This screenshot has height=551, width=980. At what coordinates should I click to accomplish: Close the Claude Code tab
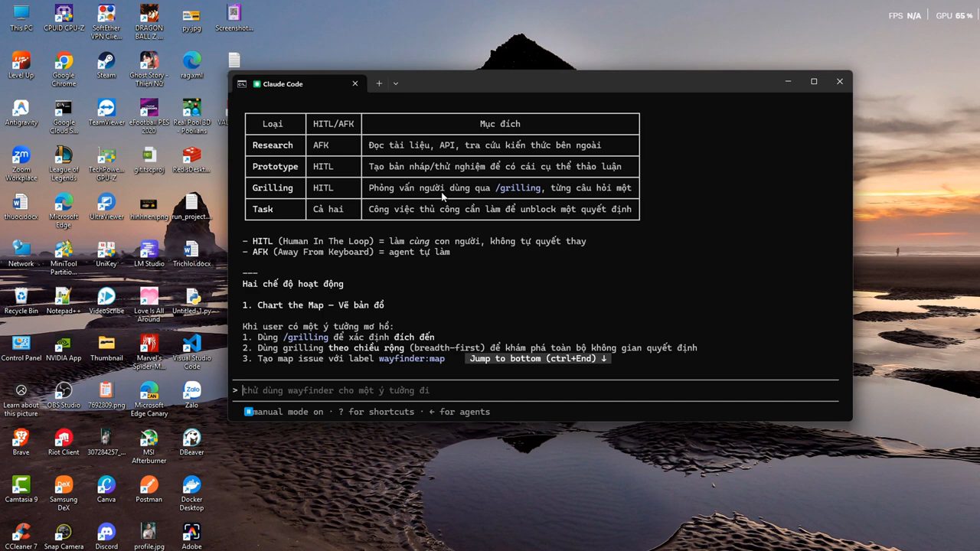354,83
